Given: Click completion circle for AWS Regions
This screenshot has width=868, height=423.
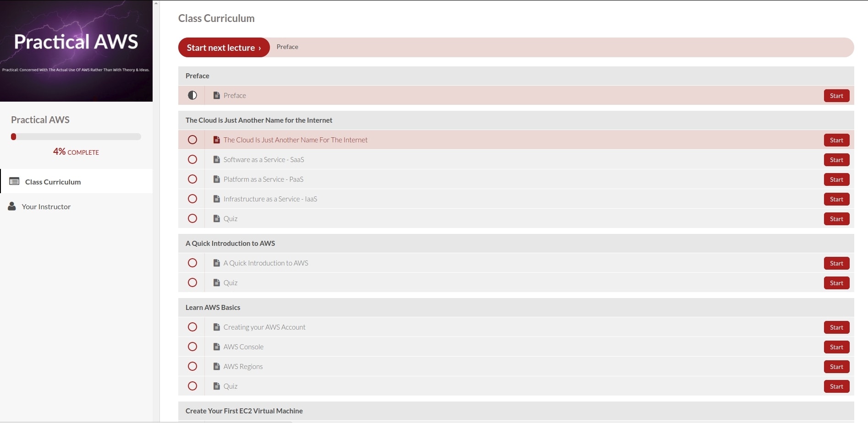Looking at the screenshot, I should tap(192, 366).
